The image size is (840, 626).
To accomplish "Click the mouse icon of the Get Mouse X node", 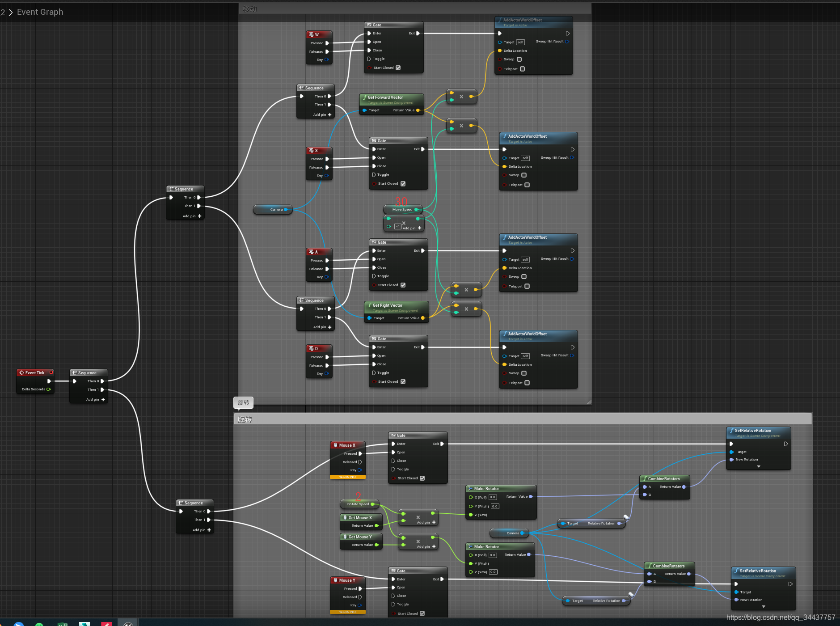I will click(345, 517).
